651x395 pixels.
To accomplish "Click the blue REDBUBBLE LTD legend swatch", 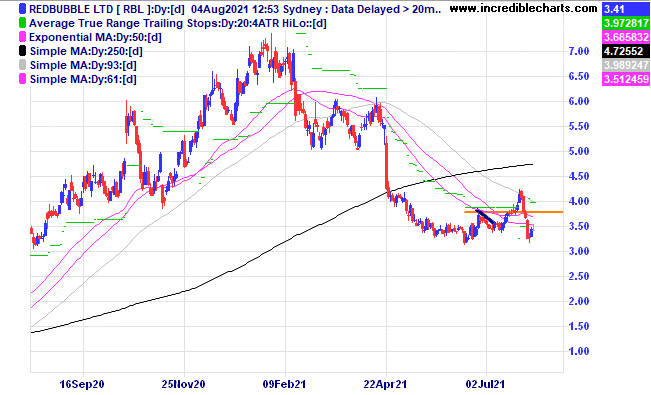I will click(x=22, y=9).
